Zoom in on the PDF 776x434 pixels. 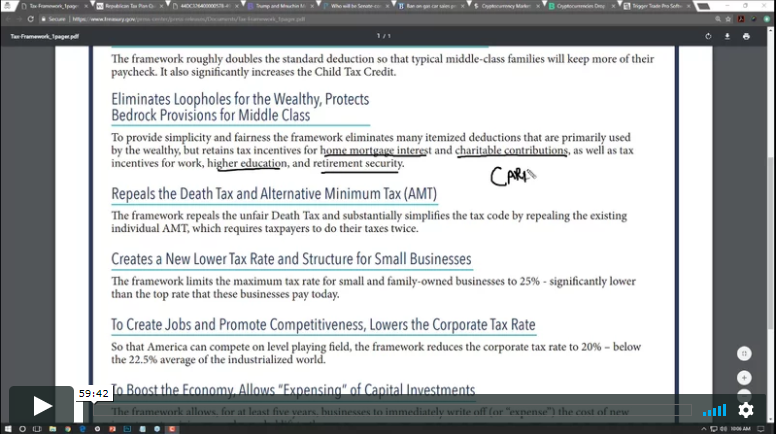[x=743, y=378]
